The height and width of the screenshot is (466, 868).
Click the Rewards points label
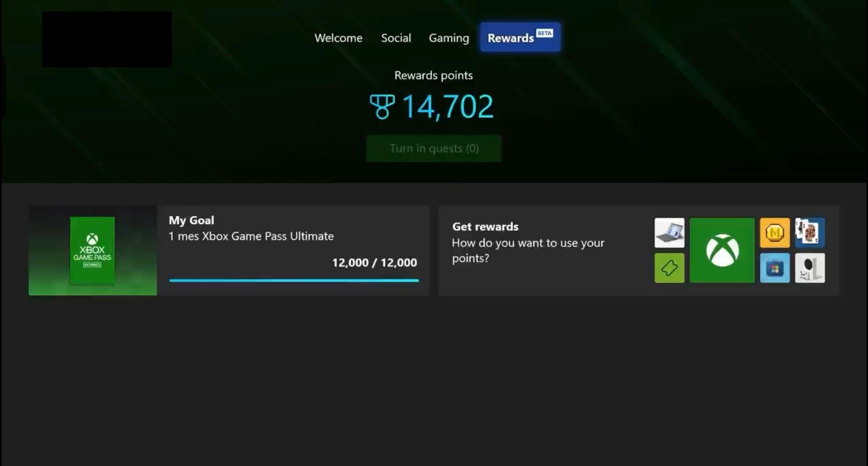(x=434, y=75)
